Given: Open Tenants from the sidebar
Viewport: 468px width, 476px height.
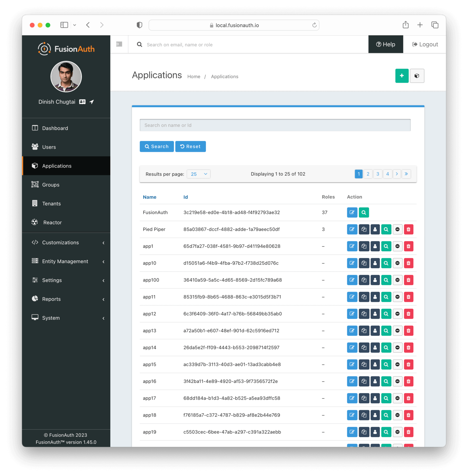Looking at the screenshot, I should [51, 203].
